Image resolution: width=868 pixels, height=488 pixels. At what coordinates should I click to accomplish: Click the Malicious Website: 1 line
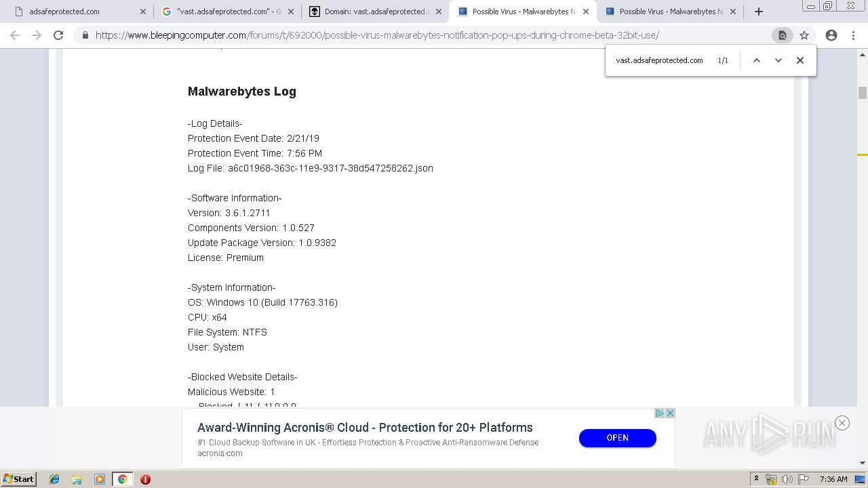(x=231, y=392)
